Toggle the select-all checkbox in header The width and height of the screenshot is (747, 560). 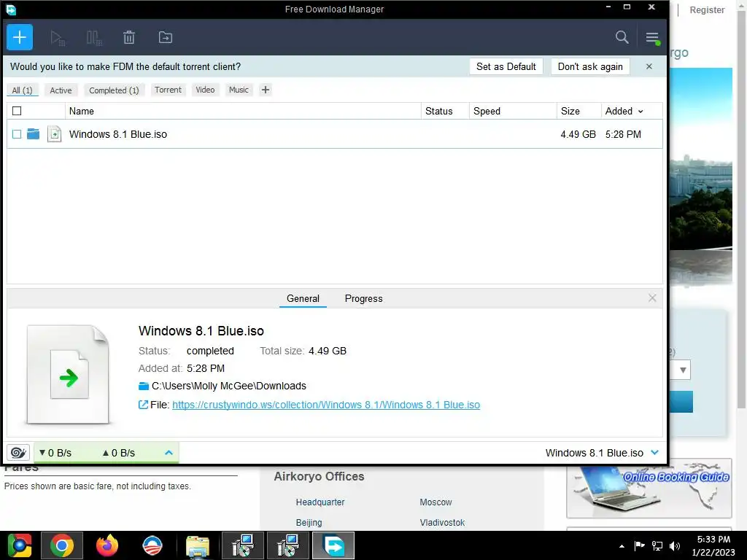tap(17, 111)
